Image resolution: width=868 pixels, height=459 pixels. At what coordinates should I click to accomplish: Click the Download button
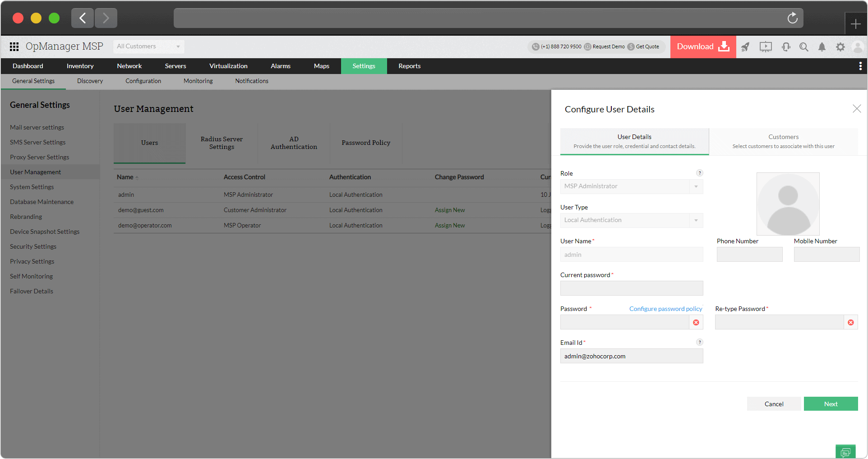(x=703, y=46)
